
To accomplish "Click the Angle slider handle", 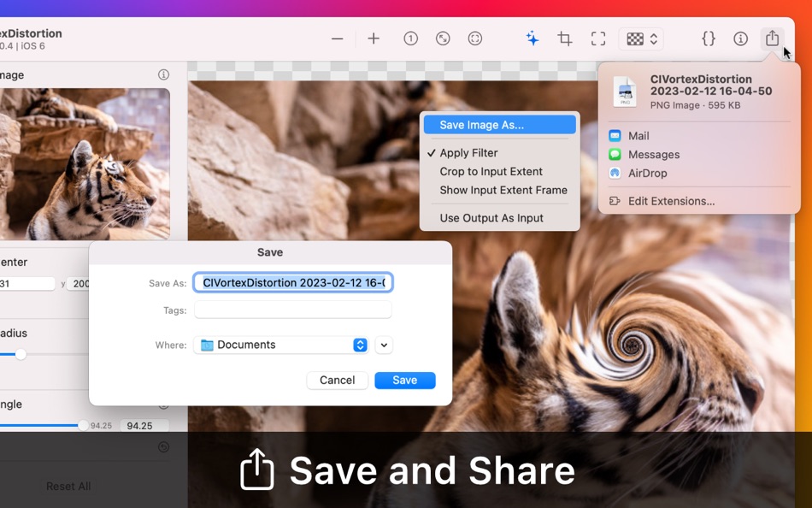I will 84,426.
